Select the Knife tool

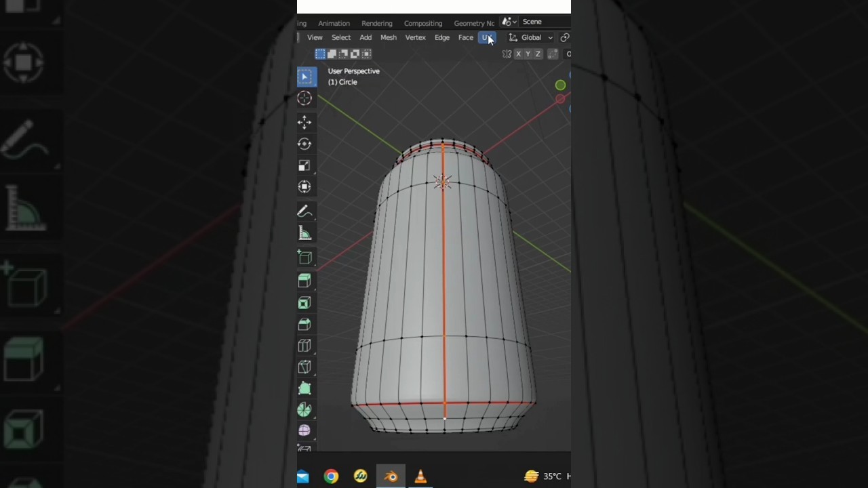click(x=304, y=367)
